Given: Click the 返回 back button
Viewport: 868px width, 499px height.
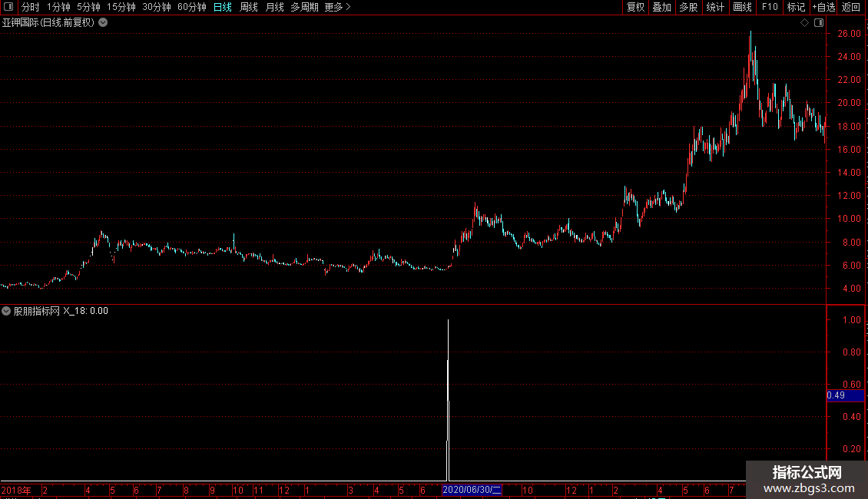Looking at the screenshot, I should [x=851, y=7].
